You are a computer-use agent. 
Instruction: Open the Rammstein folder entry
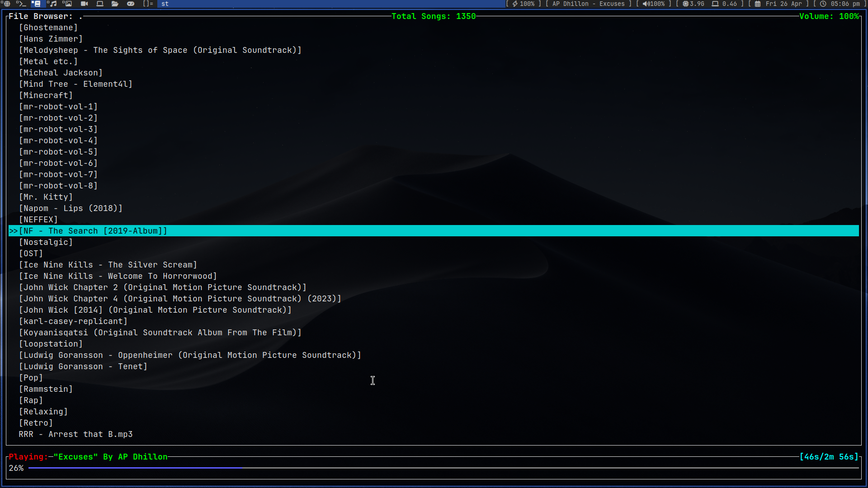tap(46, 389)
